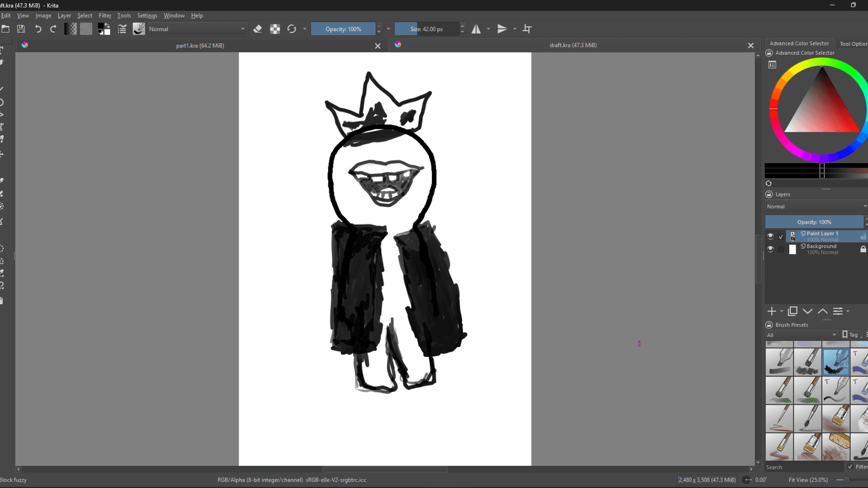The height and width of the screenshot is (488, 868).
Task: Uncheck Paint Layer 1 selection checkbox
Action: click(781, 236)
